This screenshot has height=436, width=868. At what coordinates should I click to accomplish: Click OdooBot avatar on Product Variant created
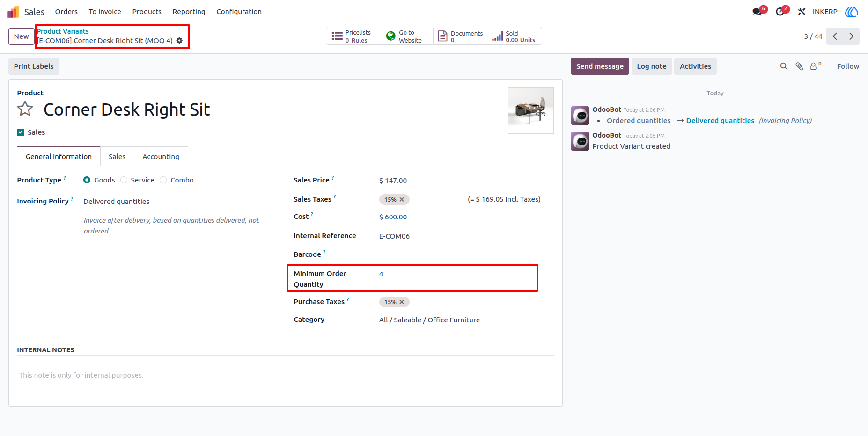580,141
